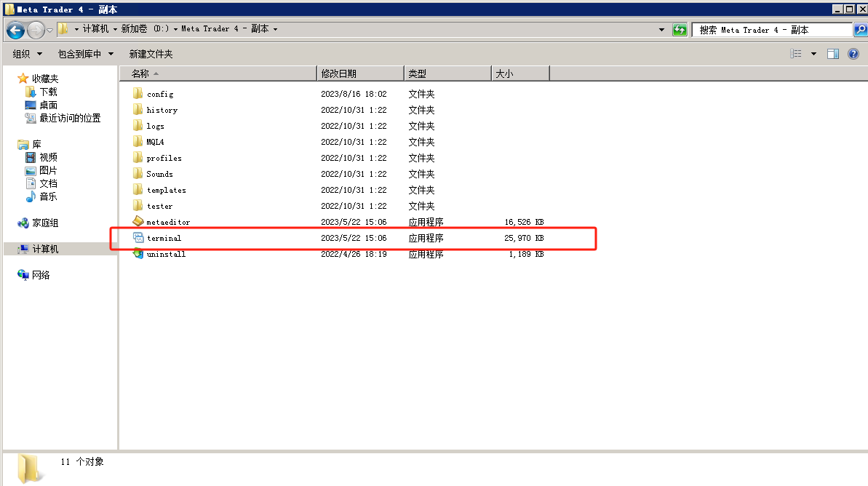Go back with the Back arrow button
Image resolution: width=868 pixels, height=486 pixels.
click(15, 30)
